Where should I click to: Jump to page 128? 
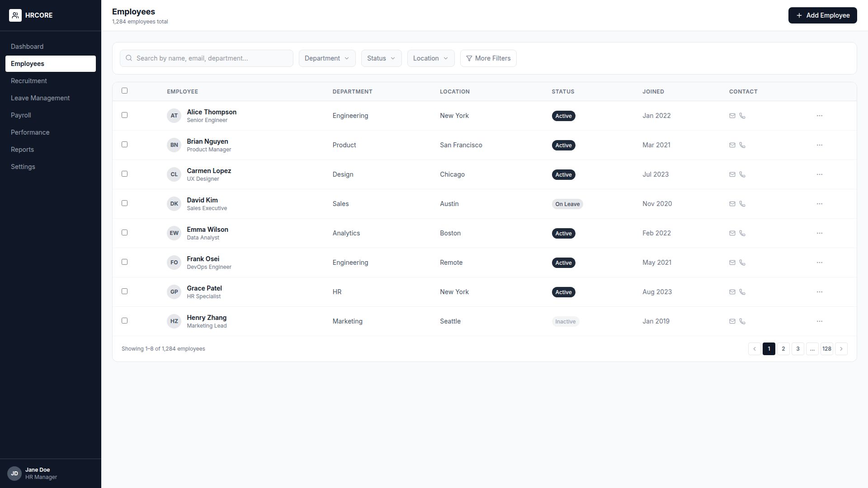(827, 349)
